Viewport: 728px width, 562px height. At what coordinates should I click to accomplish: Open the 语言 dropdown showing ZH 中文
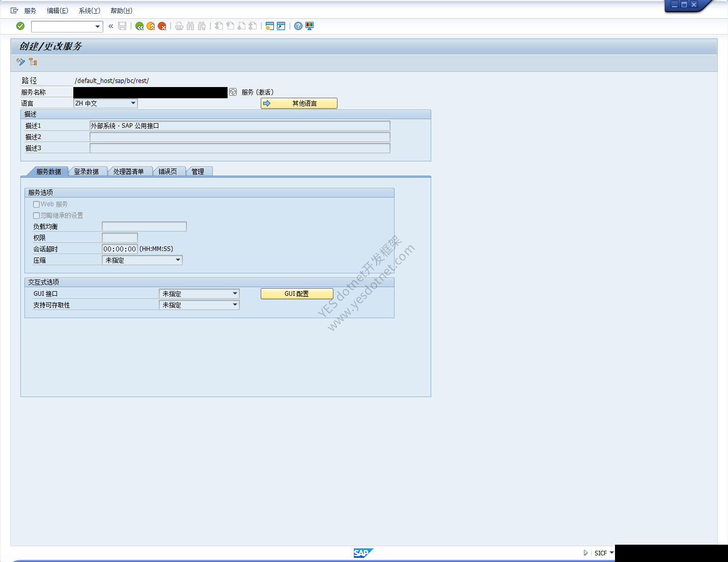pyautogui.click(x=133, y=103)
